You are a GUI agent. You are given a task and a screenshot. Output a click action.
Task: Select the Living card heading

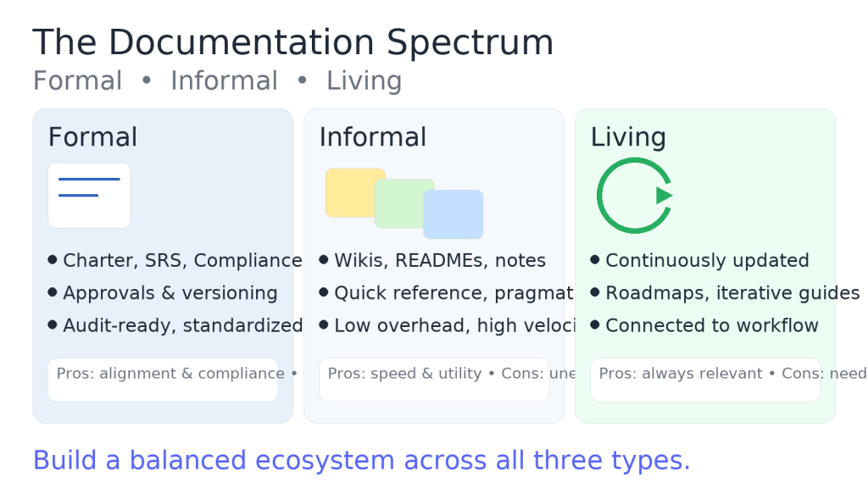click(x=628, y=137)
